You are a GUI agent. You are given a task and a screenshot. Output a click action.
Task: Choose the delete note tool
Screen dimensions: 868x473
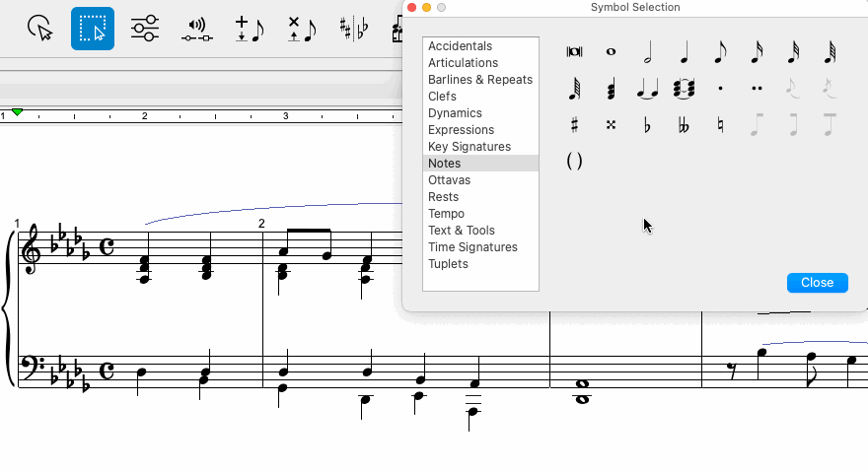click(x=301, y=29)
